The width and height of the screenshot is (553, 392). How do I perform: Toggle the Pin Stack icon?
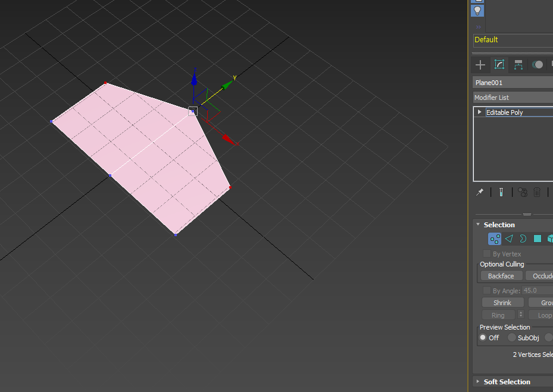coord(480,192)
